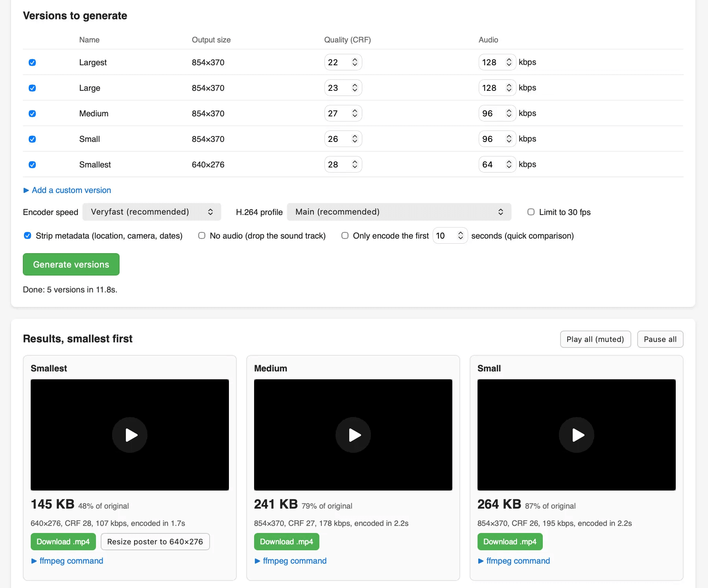
Task: Adjust Largest CRF stepper arrows
Action: 355,62
